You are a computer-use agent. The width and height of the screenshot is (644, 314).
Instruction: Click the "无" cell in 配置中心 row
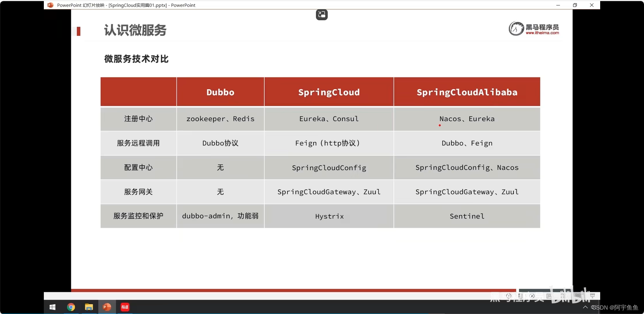220,167
